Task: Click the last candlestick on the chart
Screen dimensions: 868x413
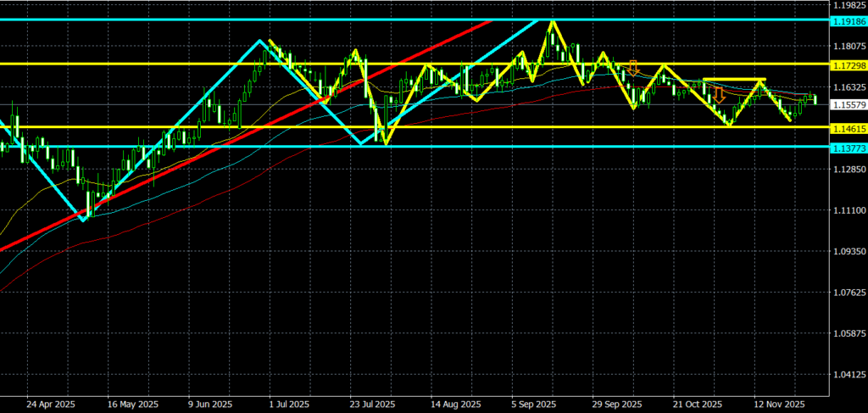Action: [x=815, y=100]
